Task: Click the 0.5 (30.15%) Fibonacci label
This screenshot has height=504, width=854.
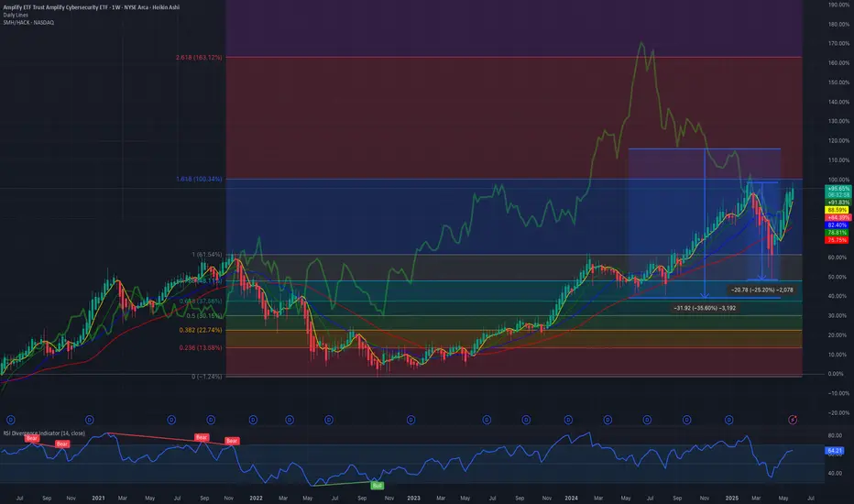Action: point(204,315)
